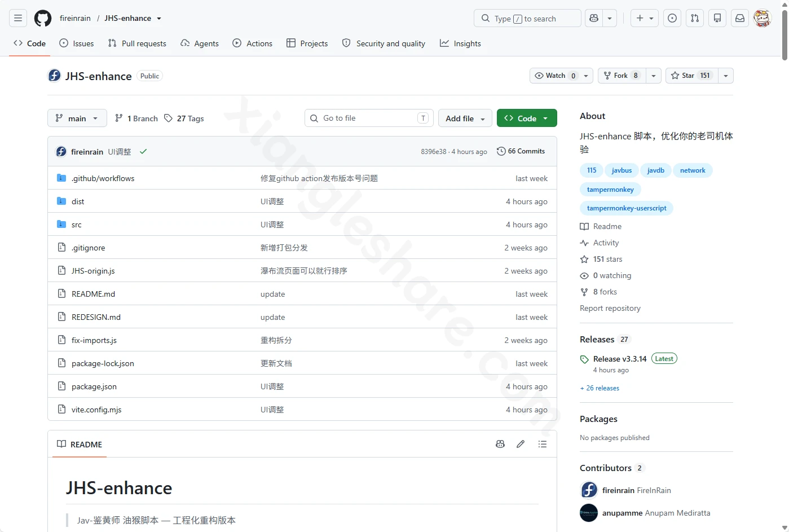Select the tampermonkey-userscript topic tag
This screenshot has width=789, height=532.
click(x=627, y=208)
